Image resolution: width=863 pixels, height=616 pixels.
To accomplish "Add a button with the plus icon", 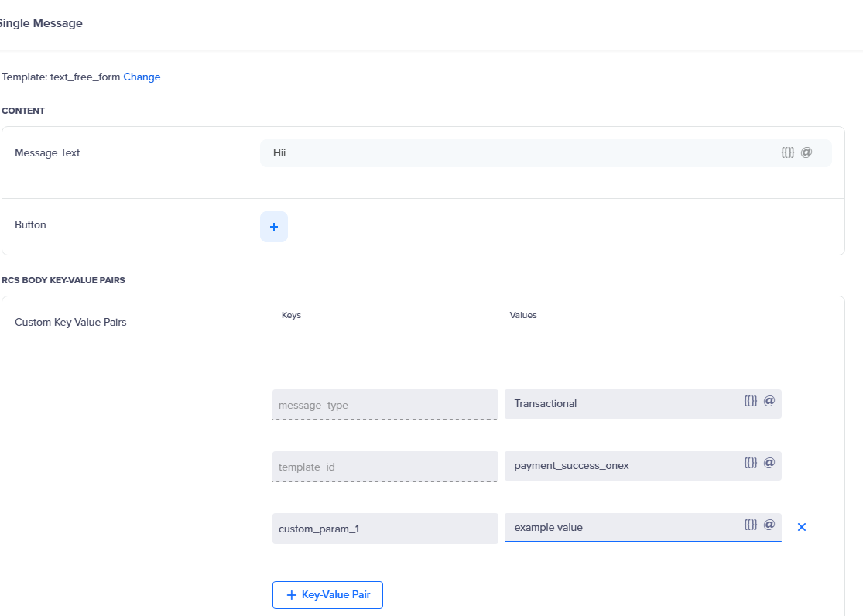I will coord(274,227).
